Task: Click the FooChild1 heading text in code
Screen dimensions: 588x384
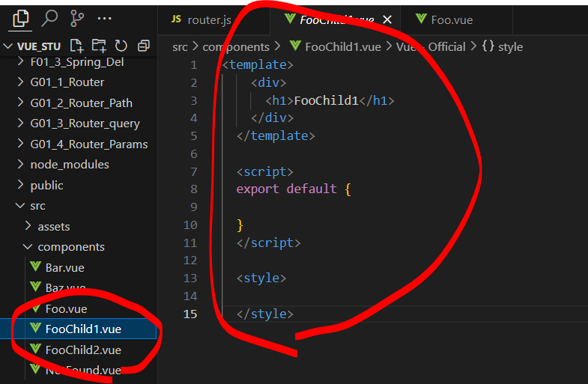Action: tap(327, 100)
